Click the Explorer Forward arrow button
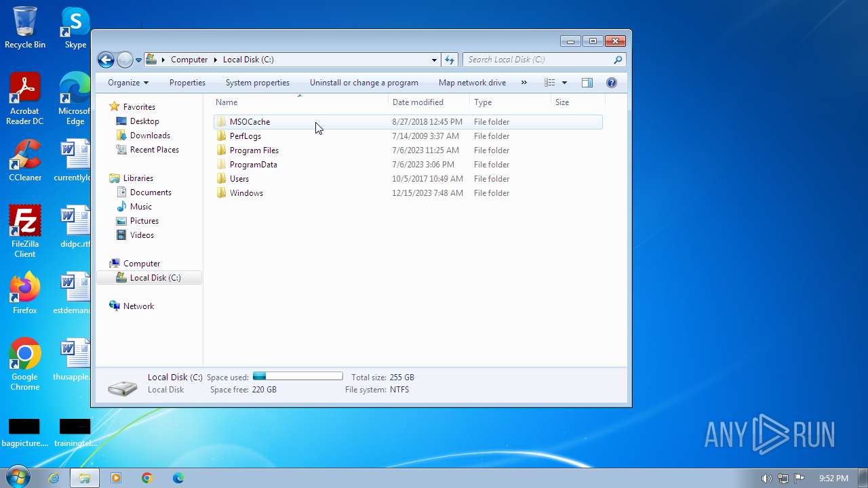The width and height of the screenshot is (868, 488). pos(125,60)
